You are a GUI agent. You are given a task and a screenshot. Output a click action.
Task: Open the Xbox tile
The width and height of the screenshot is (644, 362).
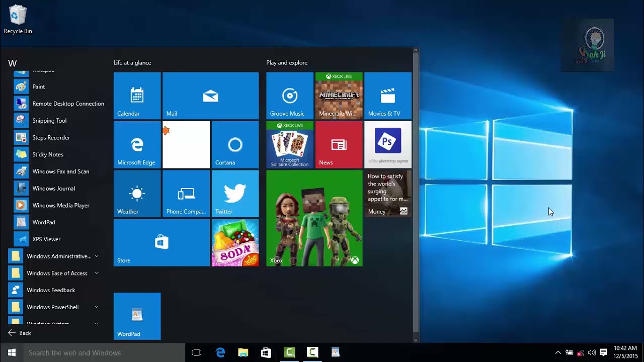[x=314, y=218]
